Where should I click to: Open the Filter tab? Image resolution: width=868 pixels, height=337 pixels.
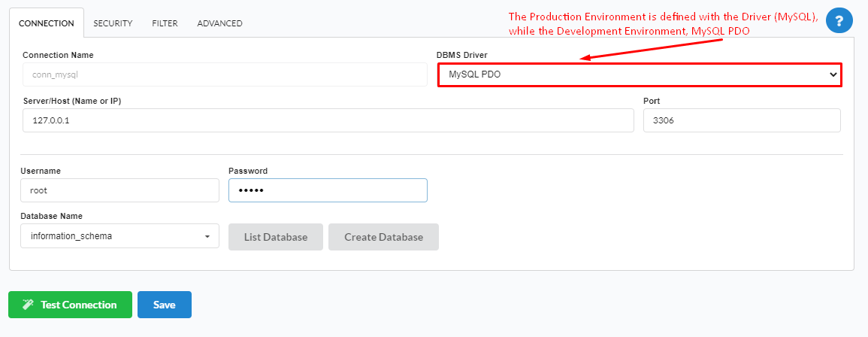tap(165, 23)
